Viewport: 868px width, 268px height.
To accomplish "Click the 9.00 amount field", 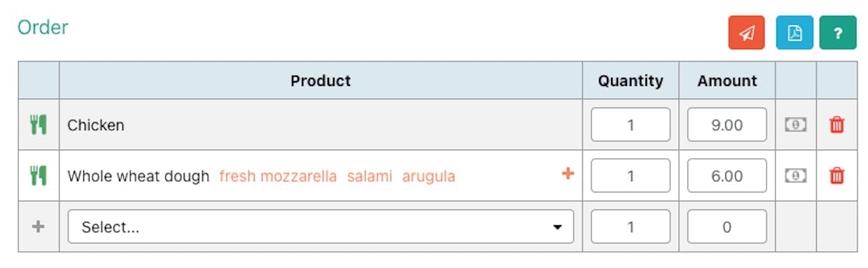I will (727, 125).
